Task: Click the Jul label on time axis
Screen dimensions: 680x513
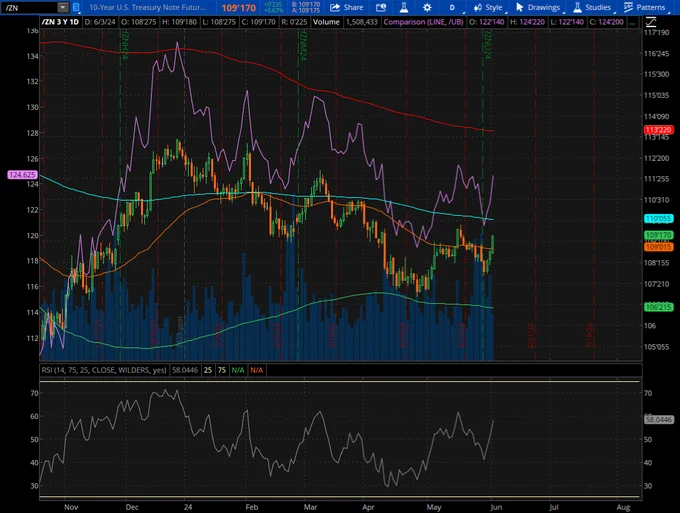Action: click(x=554, y=507)
